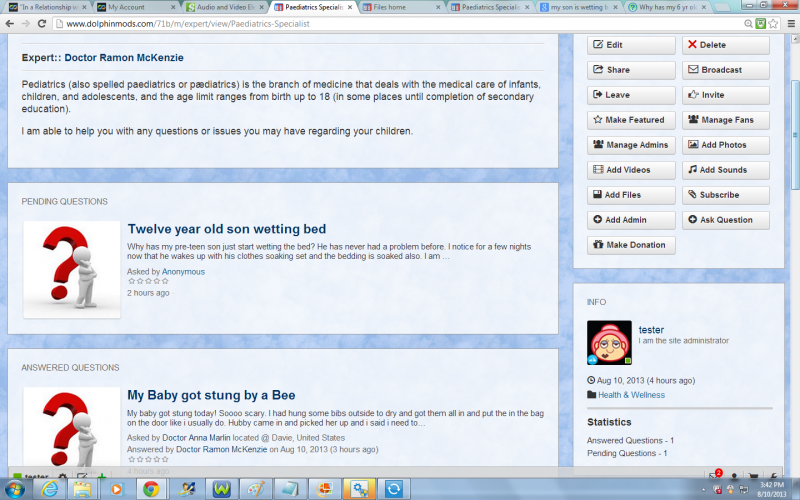The width and height of the screenshot is (800, 500).
Task: Click Add Videos button
Action: pyautogui.click(x=631, y=170)
